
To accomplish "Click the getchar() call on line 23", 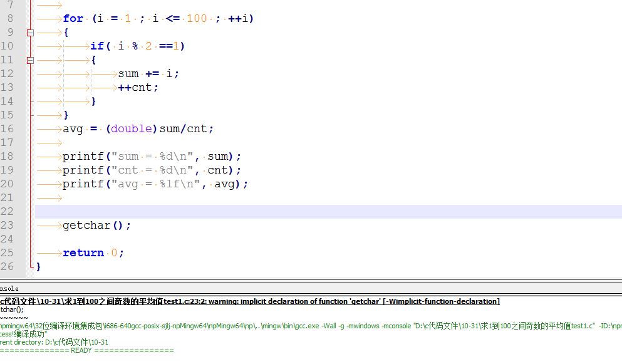I will point(97,226).
